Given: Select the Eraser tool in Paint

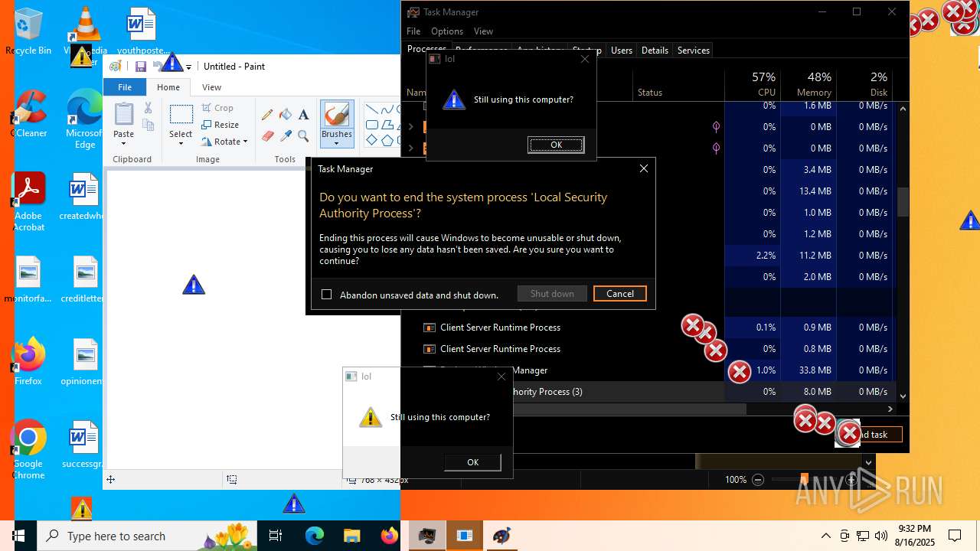Looking at the screenshot, I should point(267,136).
